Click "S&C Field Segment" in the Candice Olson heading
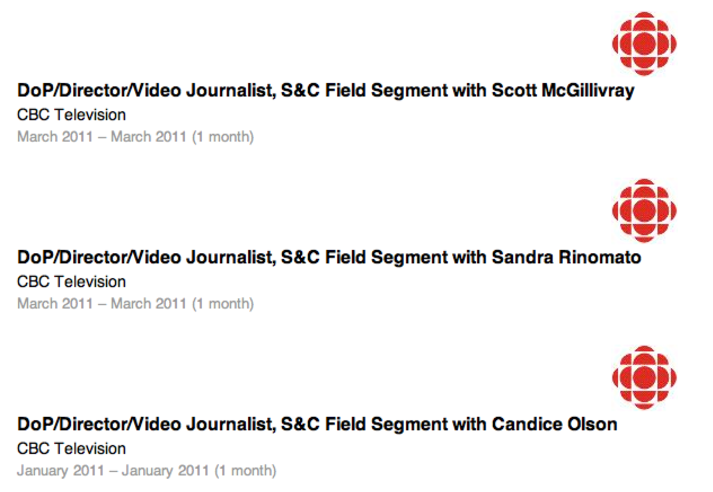This screenshot has width=713, height=492. pos(365,424)
